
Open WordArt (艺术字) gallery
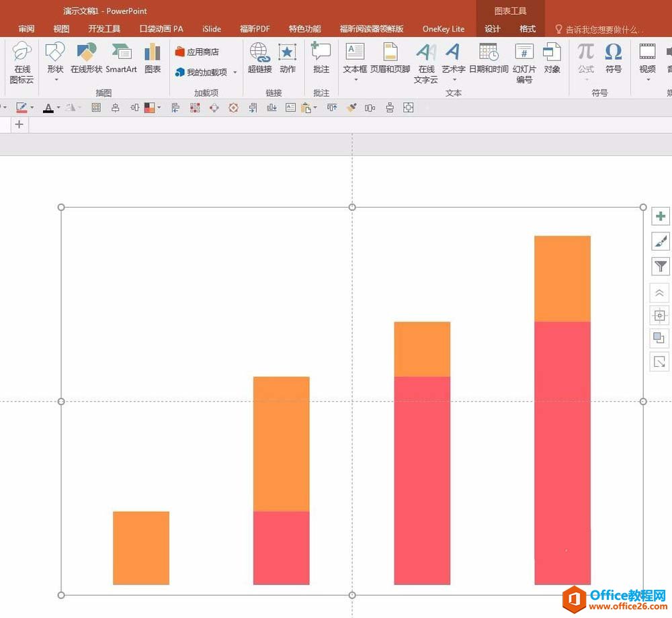coord(454,61)
